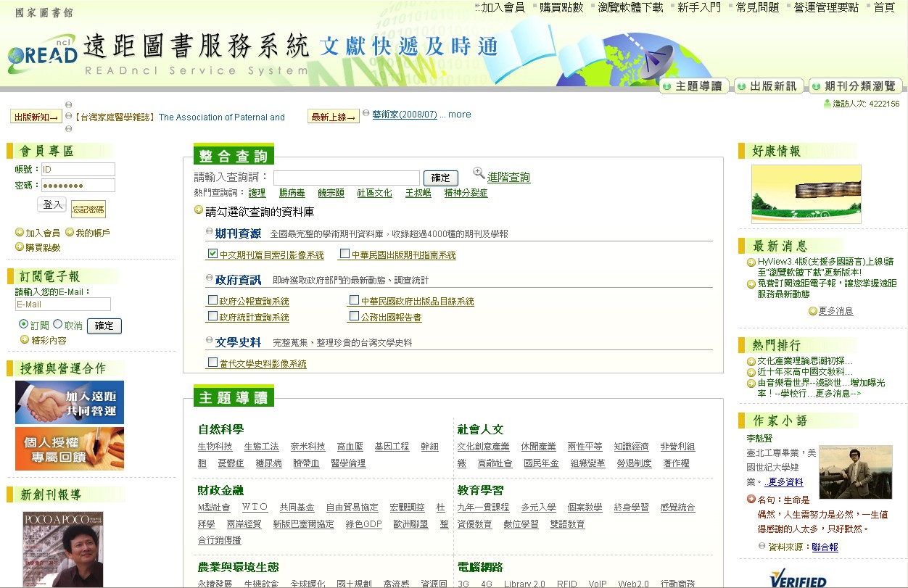Screen dimensions: 908x588
Task: Switch to the 期刊分類瀏覽 tab
Action: pos(855,86)
